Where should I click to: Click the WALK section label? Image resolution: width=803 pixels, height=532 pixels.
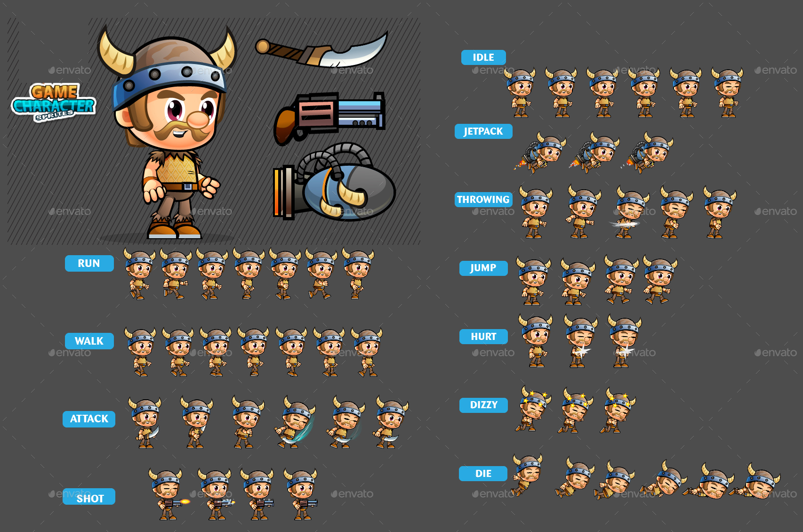point(89,341)
